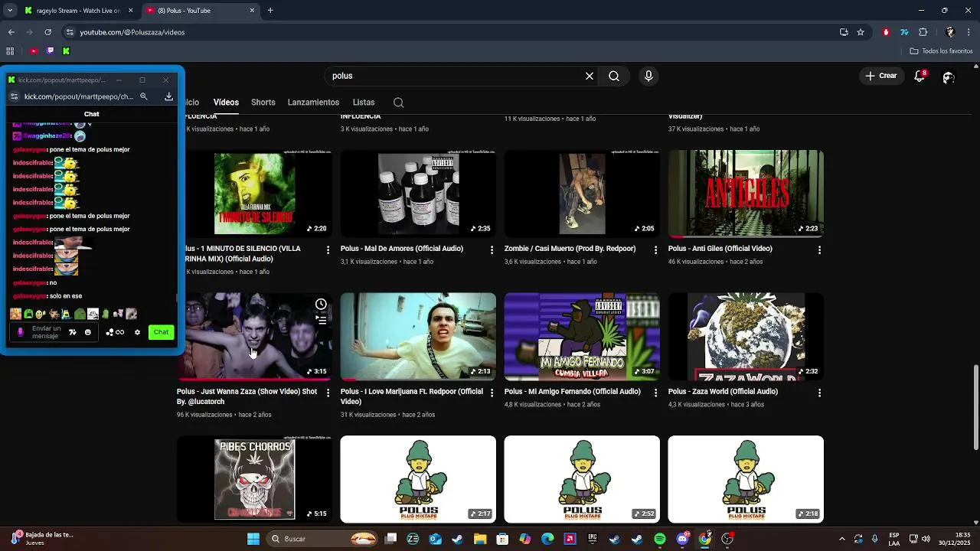Image resolution: width=980 pixels, height=551 pixels.
Task: Open the Chrome apps grid shortcut
Action: [10, 51]
